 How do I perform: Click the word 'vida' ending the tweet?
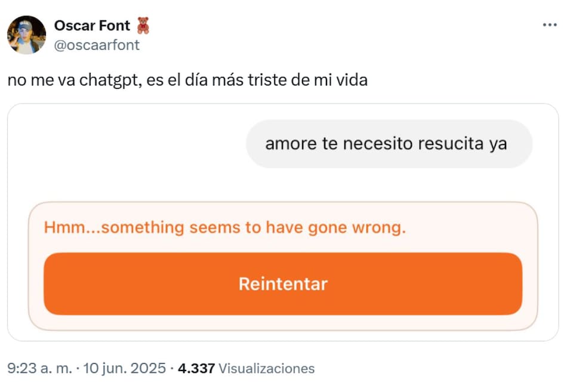350,80
